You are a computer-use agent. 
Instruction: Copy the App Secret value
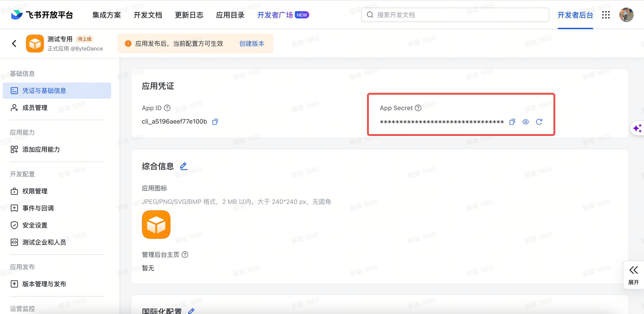(x=512, y=122)
